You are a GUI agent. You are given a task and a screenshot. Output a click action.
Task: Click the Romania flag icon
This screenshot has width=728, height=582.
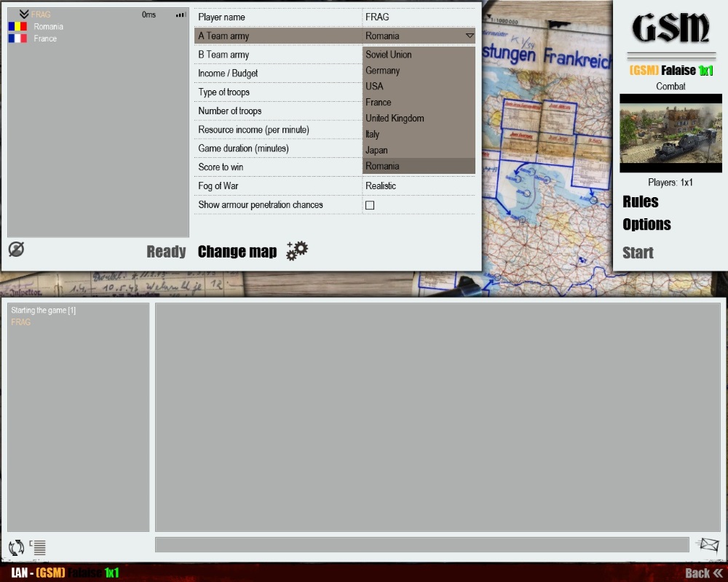click(17, 27)
